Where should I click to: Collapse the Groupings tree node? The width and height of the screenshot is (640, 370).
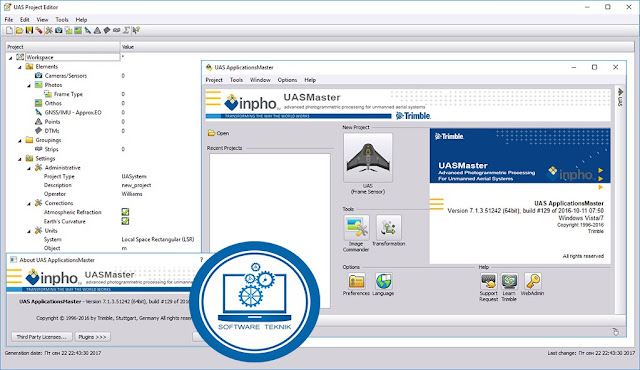[20, 140]
